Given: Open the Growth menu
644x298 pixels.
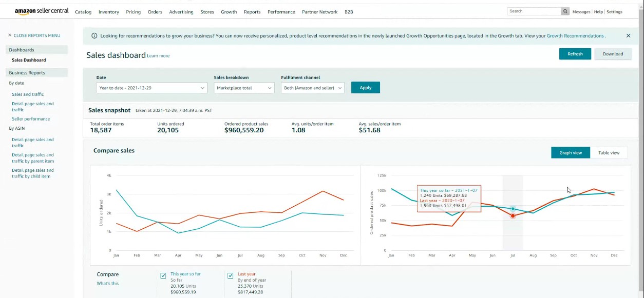Looking at the screenshot, I should pos(229,12).
